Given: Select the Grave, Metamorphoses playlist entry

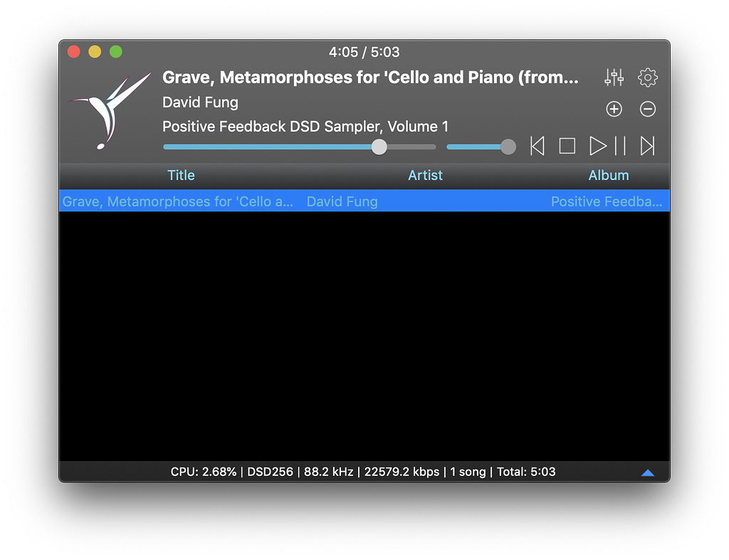Looking at the screenshot, I should 285,201.
